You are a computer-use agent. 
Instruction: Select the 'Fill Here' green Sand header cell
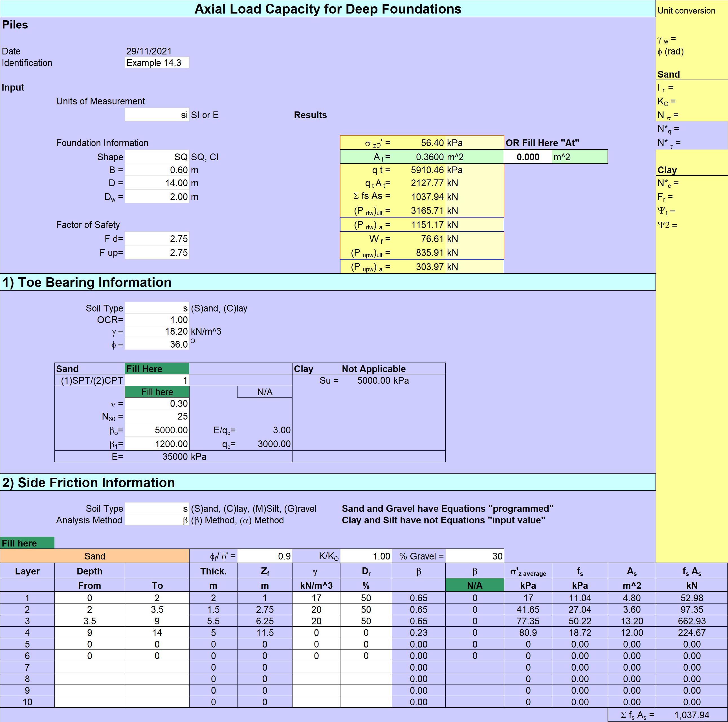point(157,368)
